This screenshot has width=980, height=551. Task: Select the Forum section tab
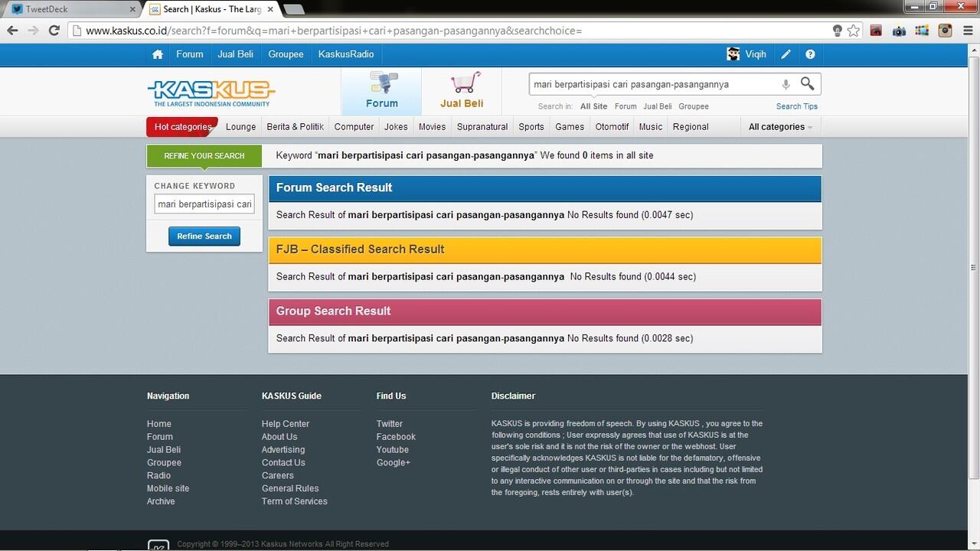(381, 91)
